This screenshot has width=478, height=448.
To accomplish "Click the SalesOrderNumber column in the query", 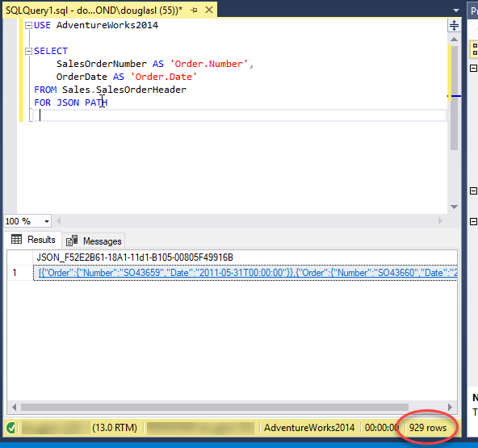I will [102, 64].
